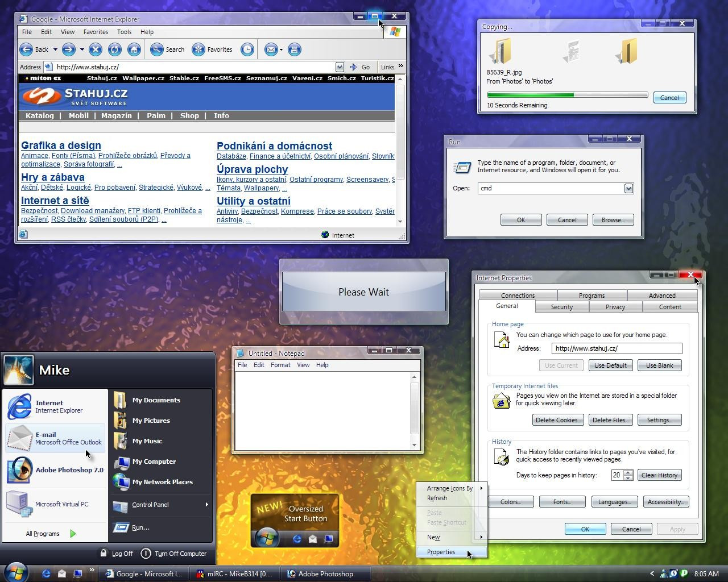
Task: Open Internet Explorer icon in Start menu
Action: [x=19, y=406]
